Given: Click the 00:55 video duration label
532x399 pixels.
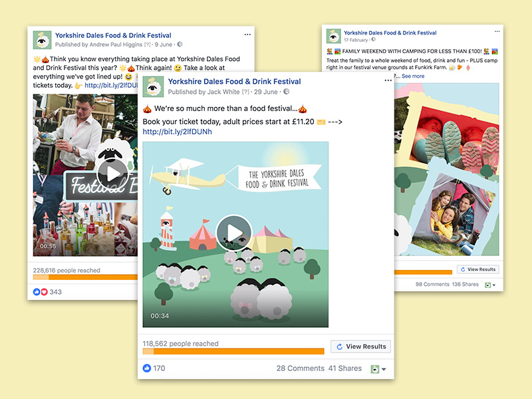Looking at the screenshot, I should click(x=48, y=246).
